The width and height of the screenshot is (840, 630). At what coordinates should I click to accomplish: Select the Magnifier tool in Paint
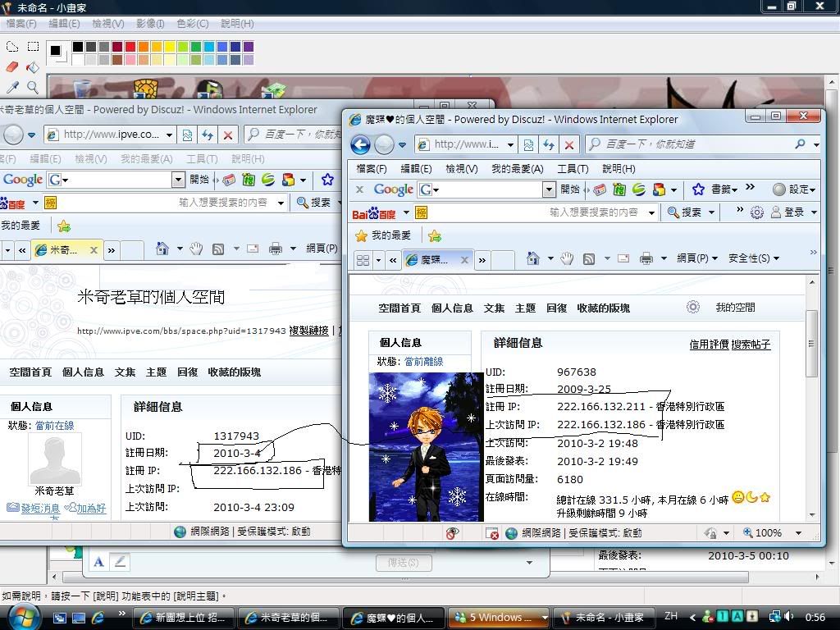[33, 86]
